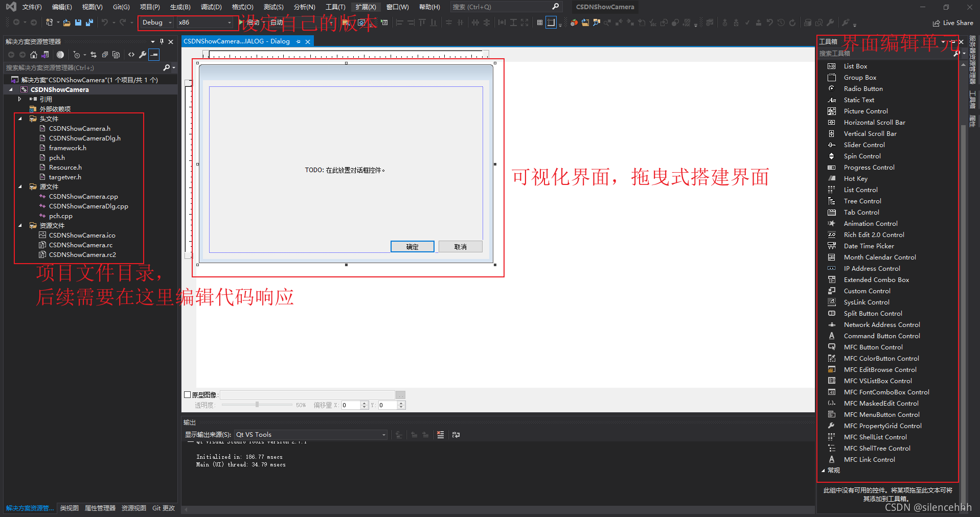Open Solution Explorer home view icon
The width and height of the screenshot is (980, 517).
pos(34,55)
